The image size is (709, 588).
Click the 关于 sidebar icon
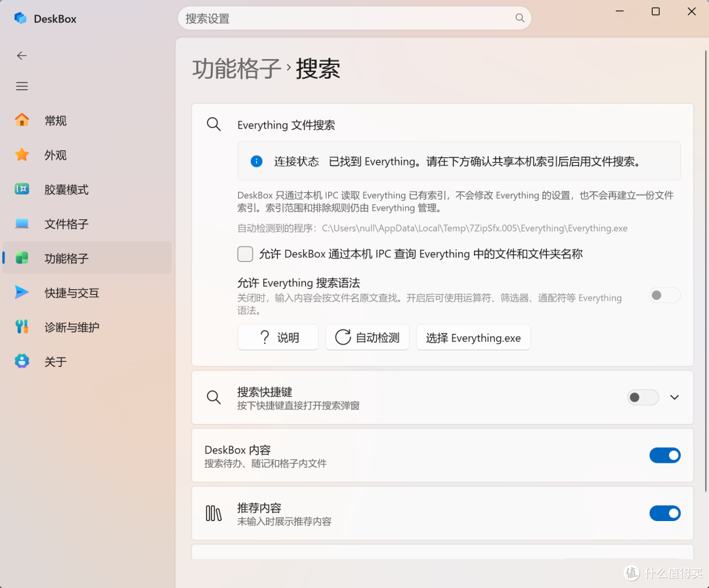(x=22, y=361)
